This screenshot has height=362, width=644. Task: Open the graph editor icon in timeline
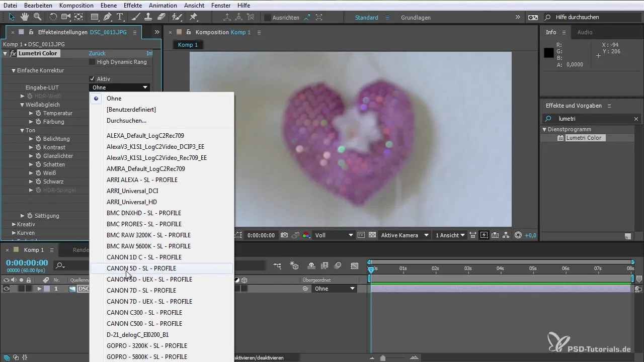click(x=355, y=265)
